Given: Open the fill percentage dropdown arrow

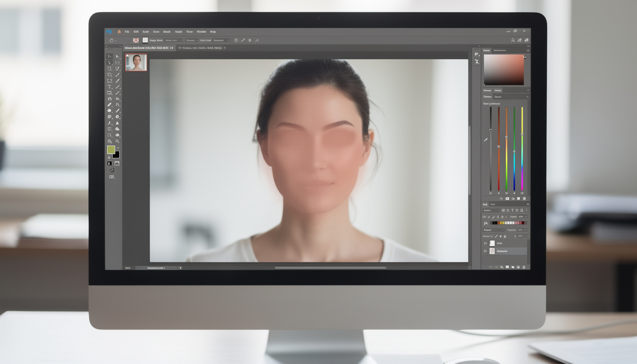Looking at the screenshot, I should point(526,236).
